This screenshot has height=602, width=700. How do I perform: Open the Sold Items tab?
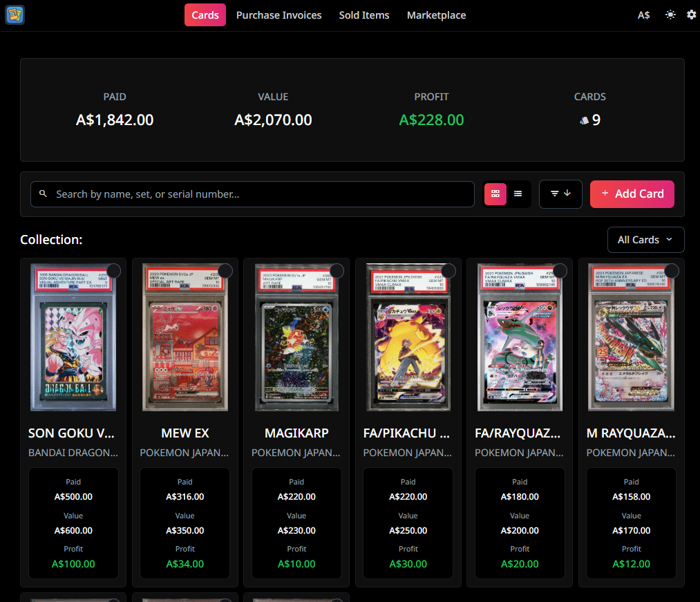pyautogui.click(x=363, y=15)
